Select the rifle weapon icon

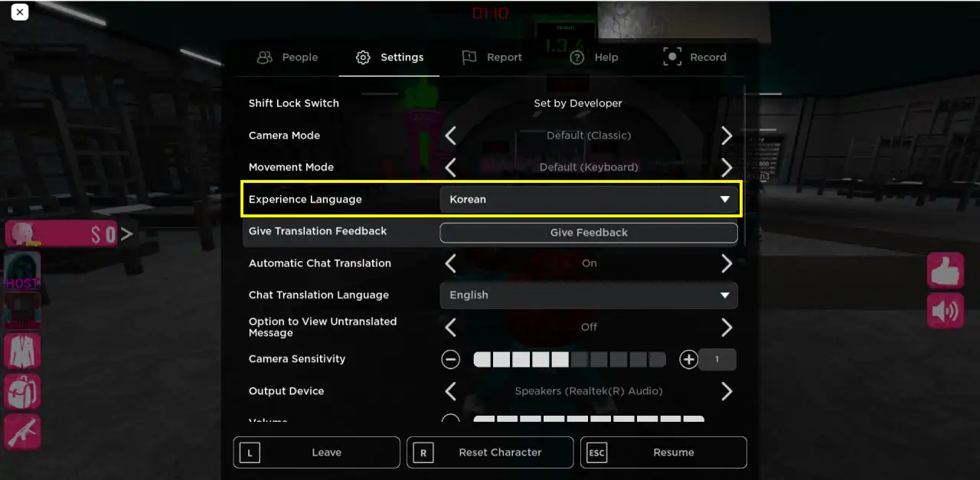[x=23, y=432]
